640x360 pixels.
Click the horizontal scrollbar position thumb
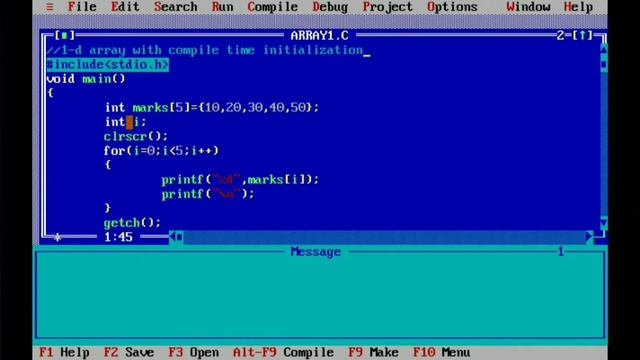pos(180,237)
